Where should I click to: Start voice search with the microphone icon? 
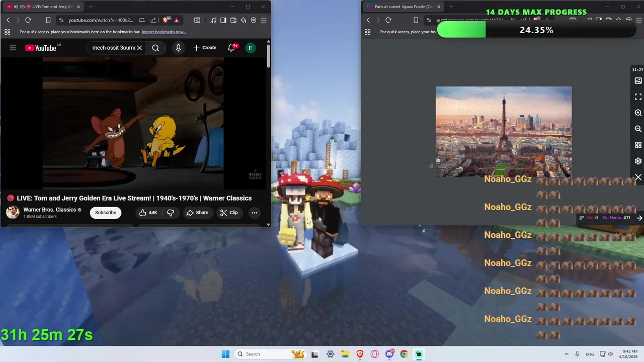coord(178,48)
